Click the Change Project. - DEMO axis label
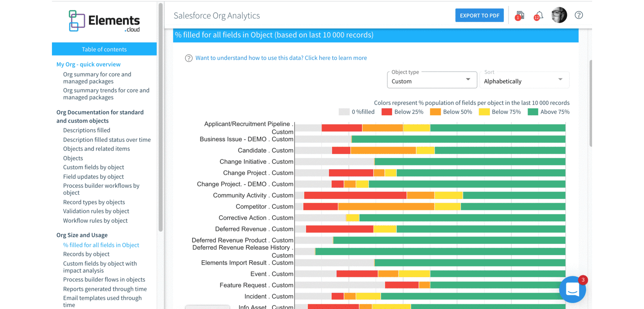 click(245, 184)
